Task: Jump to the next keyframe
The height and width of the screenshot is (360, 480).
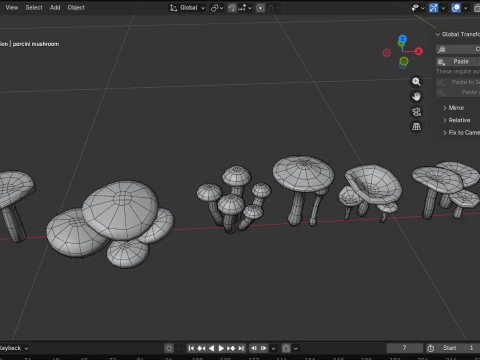Action: [x=231, y=348]
